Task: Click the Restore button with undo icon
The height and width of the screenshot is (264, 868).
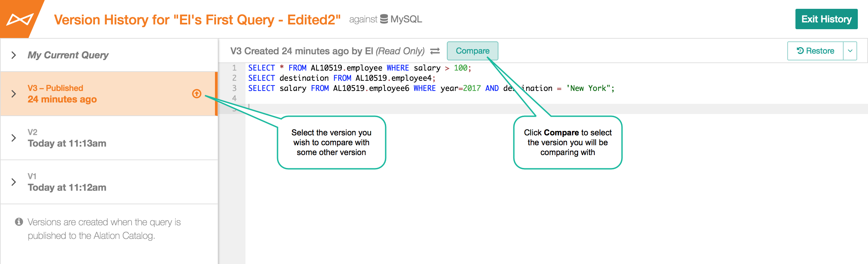Action: (815, 51)
